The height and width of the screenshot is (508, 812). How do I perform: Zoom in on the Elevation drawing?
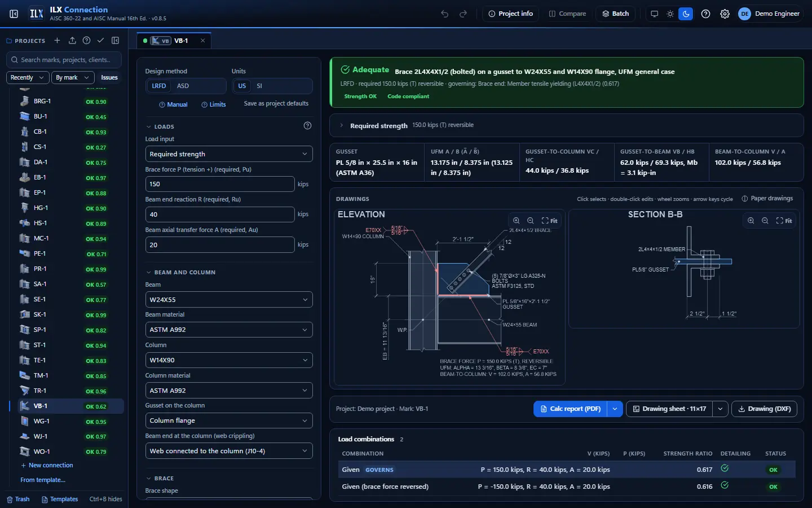pos(516,221)
